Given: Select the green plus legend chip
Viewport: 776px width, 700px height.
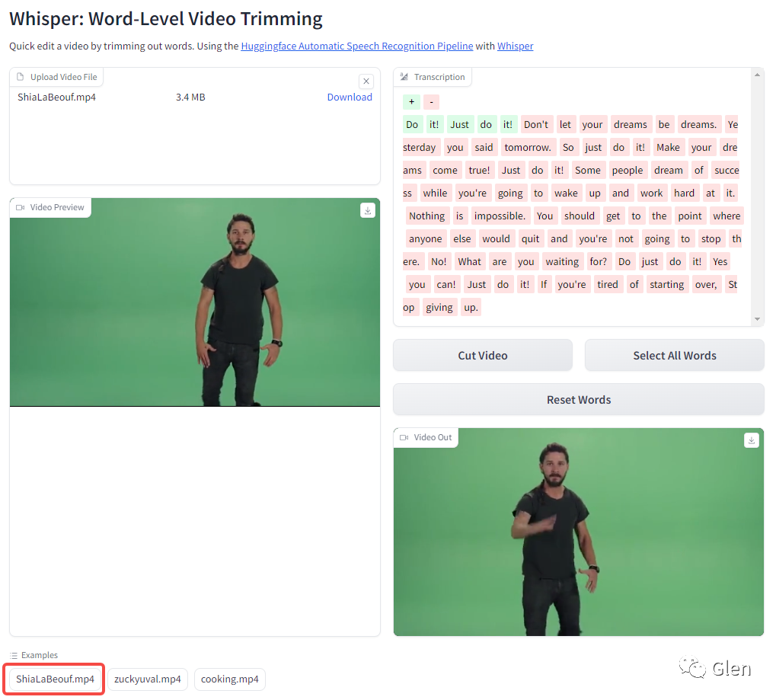Looking at the screenshot, I should pyautogui.click(x=411, y=102).
